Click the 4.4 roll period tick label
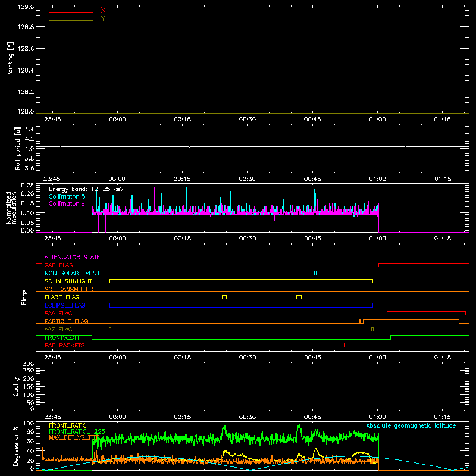 pos(29,129)
